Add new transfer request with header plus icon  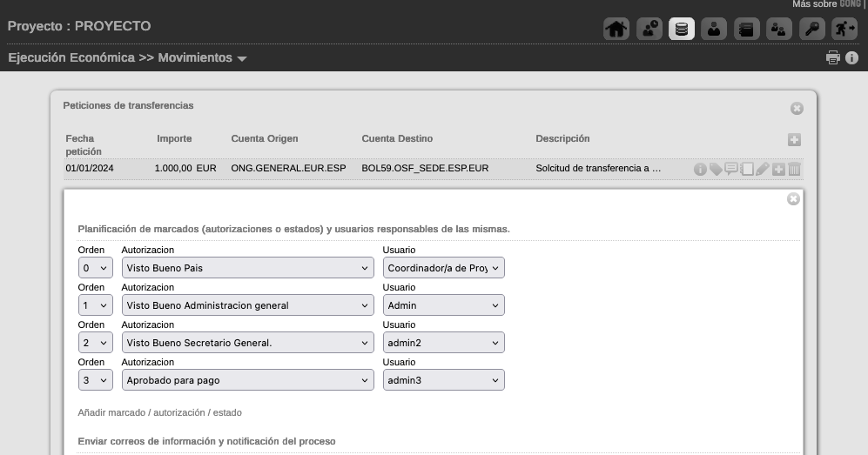(x=794, y=140)
